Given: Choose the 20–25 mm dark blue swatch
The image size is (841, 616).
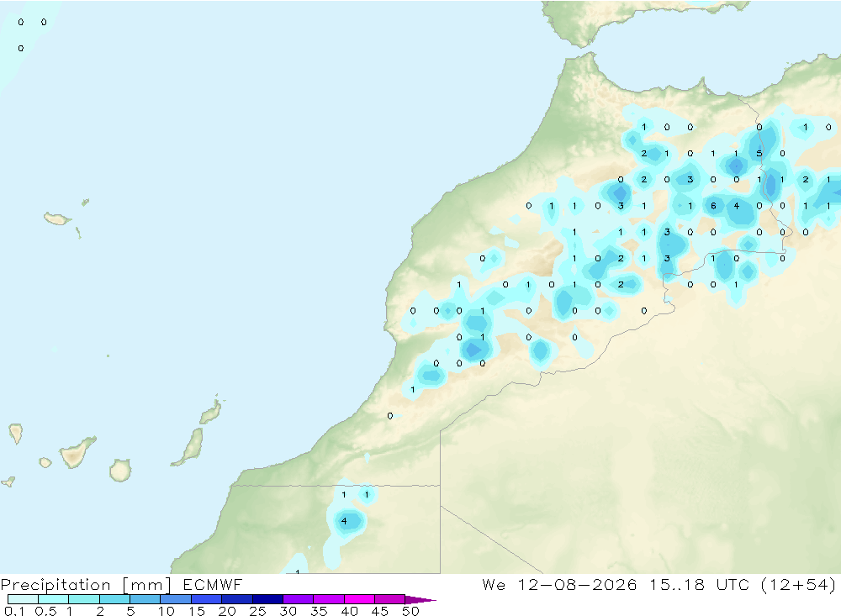Looking at the screenshot, I should pyautogui.click(x=236, y=599).
